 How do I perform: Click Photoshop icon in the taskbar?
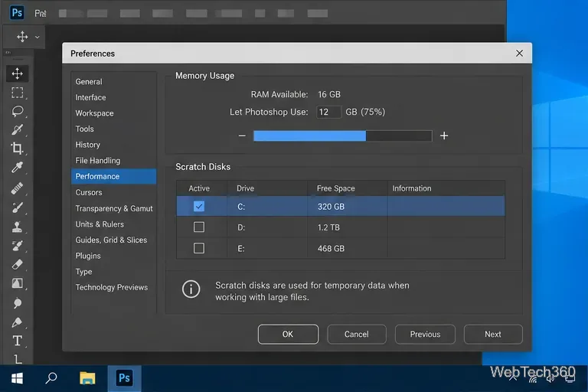pos(124,378)
